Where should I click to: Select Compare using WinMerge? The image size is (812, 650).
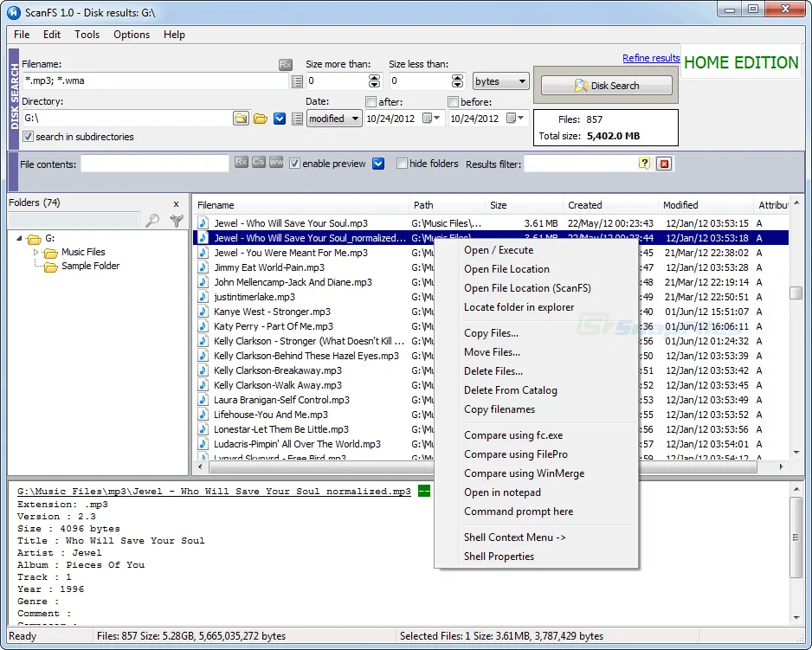click(x=536, y=473)
